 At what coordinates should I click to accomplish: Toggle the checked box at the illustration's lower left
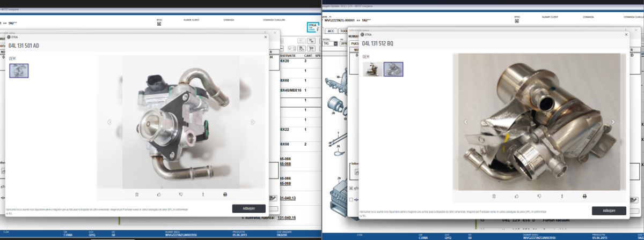coord(352,189)
